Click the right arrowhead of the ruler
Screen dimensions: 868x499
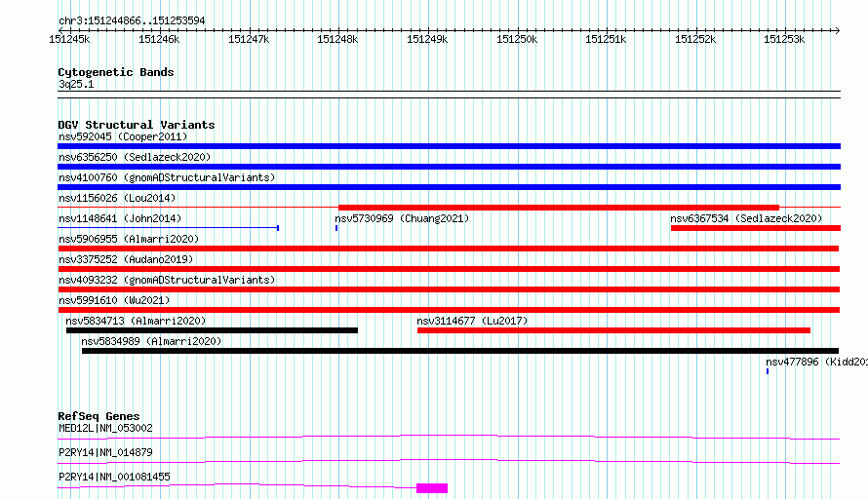[837, 30]
